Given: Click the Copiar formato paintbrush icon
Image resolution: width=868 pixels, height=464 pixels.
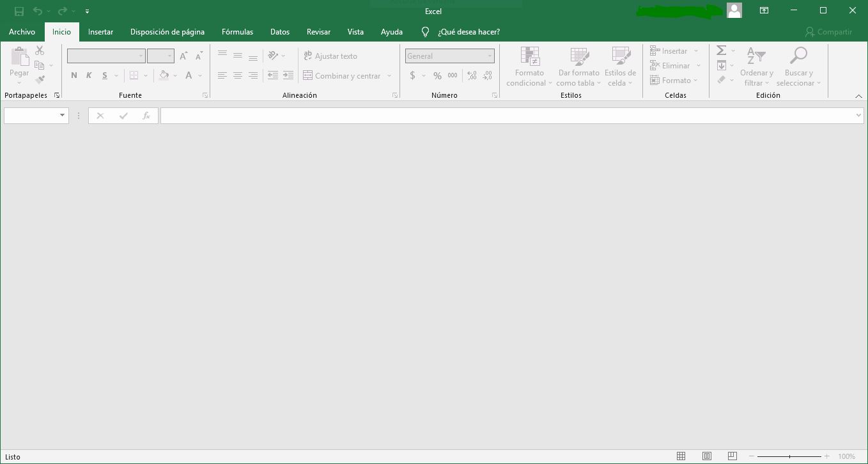Looking at the screenshot, I should (40, 80).
